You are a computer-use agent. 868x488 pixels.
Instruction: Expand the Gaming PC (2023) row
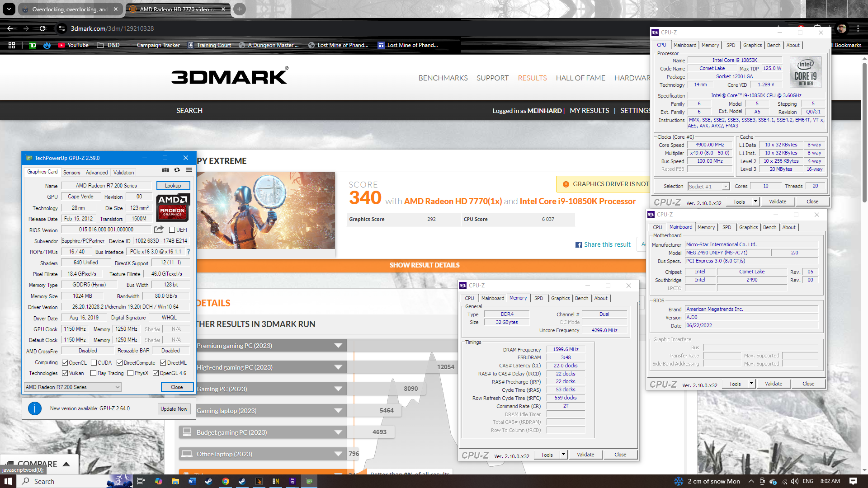coord(338,389)
